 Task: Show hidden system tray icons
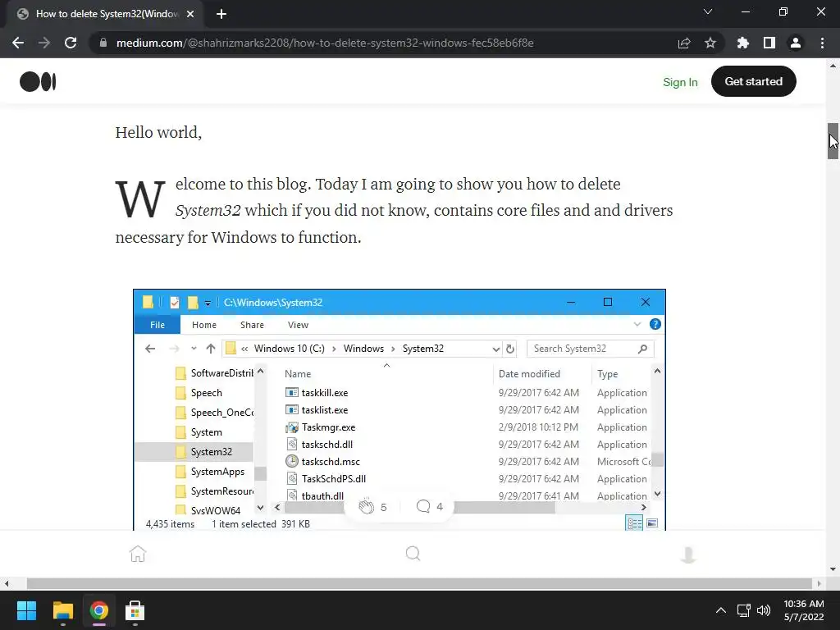721,610
